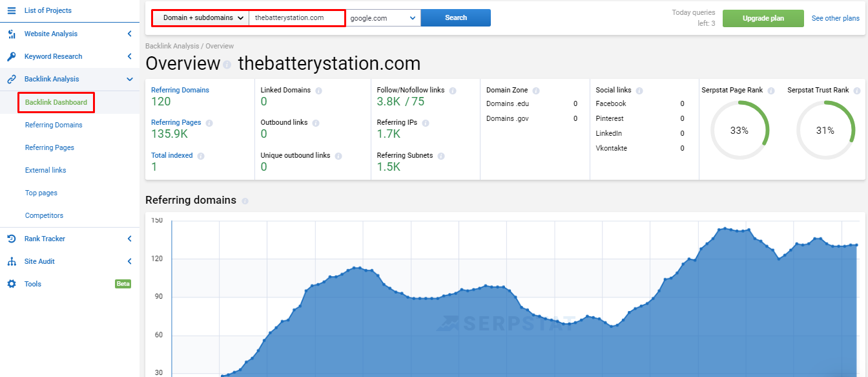
Task: Click the Website Analysis chart icon
Action: pyautogui.click(x=11, y=34)
